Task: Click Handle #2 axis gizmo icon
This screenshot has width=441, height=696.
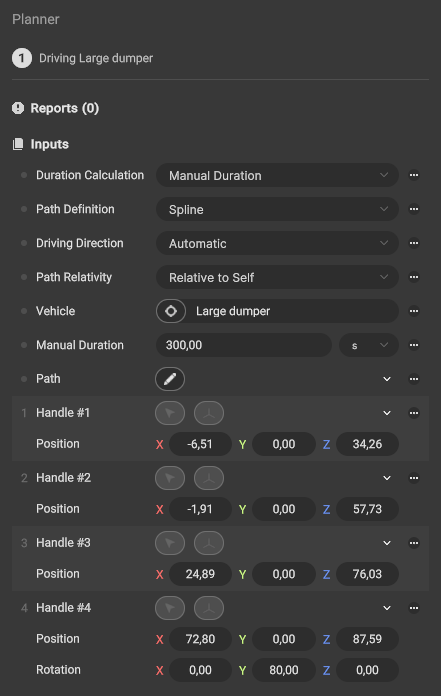Action: point(209,478)
